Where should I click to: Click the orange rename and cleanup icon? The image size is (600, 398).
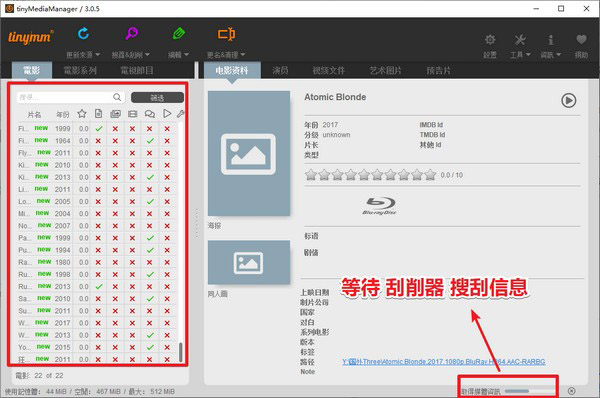point(227,34)
